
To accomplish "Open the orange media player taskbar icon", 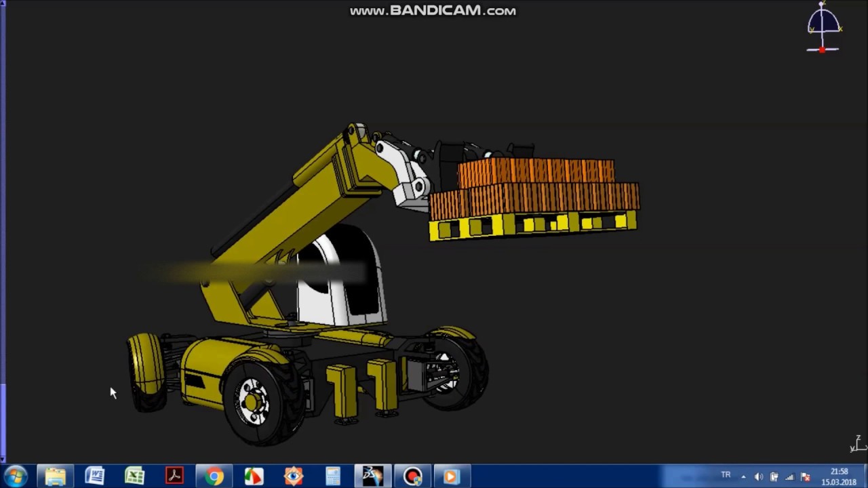I will 452,476.
